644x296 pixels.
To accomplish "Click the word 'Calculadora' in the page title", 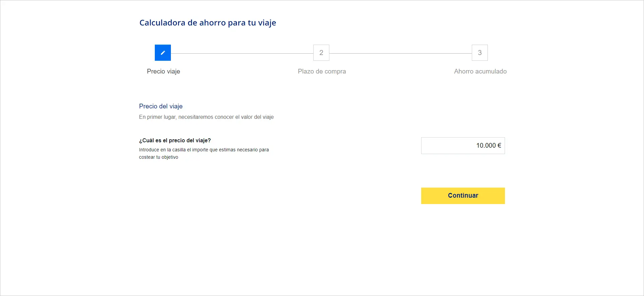I will [162, 23].
